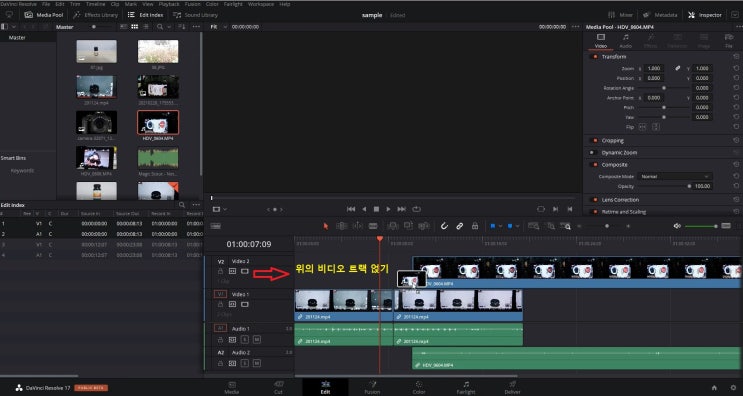Disable the Video 1 track
743x396 pixels.
[x=245, y=304]
